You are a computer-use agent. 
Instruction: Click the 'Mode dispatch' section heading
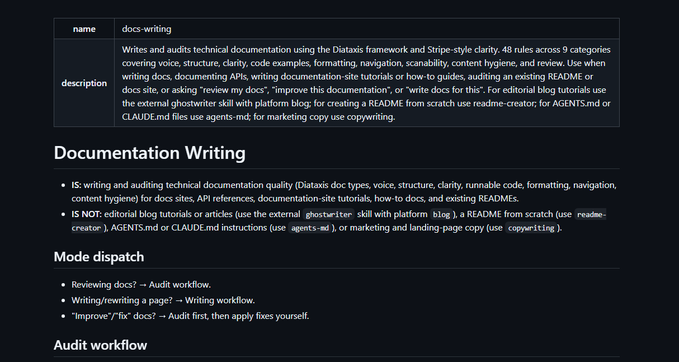pos(99,257)
